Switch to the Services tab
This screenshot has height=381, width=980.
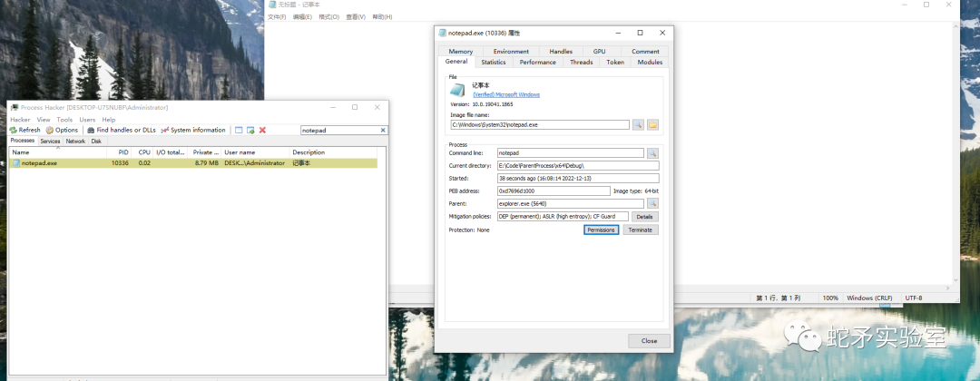tap(50, 142)
